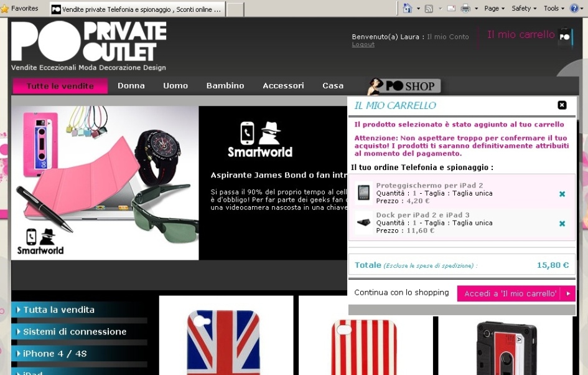
Task: Click the Smartworld logo in the black banner
Action: click(260, 140)
